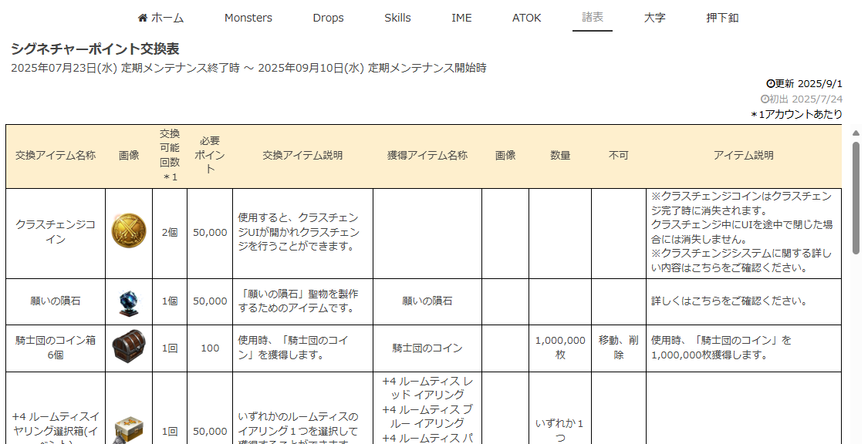The image size is (868, 444).
Task: Click the 不可 column header
Action: tap(618, 156)
